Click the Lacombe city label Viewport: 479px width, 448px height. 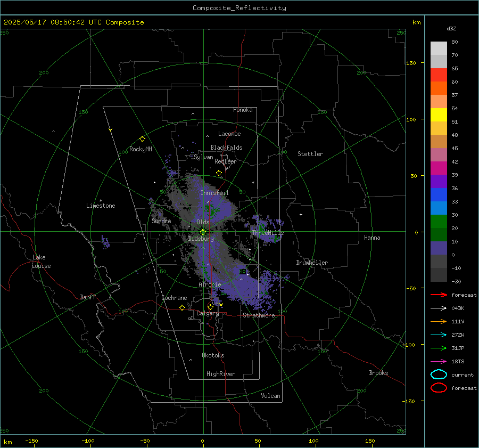(229, 134)
